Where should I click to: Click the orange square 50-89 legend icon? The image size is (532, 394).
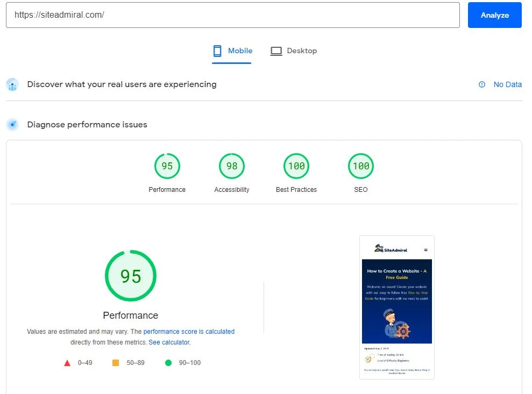[115, 362]
